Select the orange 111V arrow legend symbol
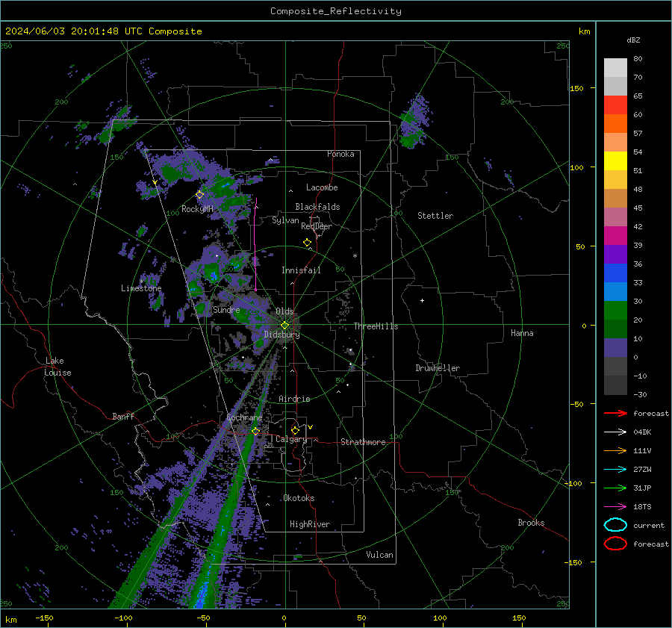Image resolution: width=672 pixels, height=628 pixels. [615, 450]
